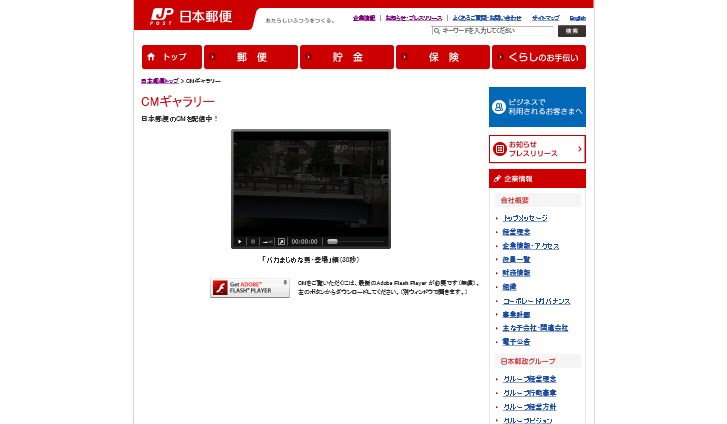This screenshot has height=424, width=727.
Task: Click the Get Adobe Flash Player button
Action: point(250,288)
